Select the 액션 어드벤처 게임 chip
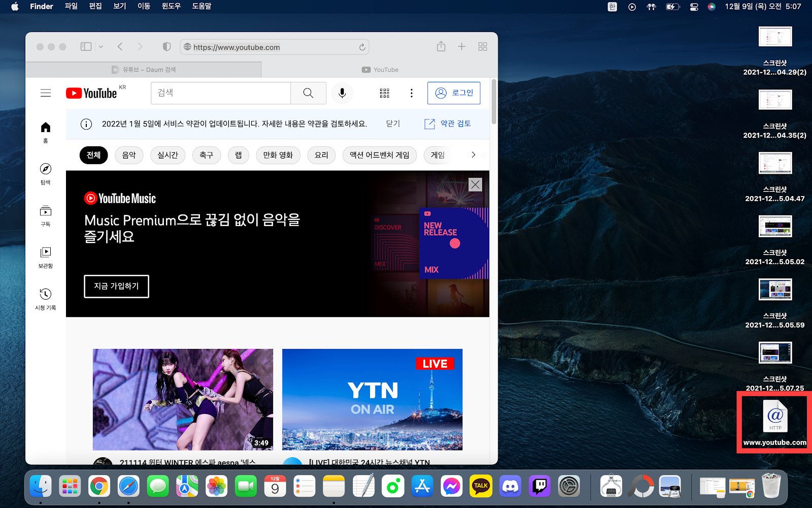812x508 pixels. coord(380,155)
